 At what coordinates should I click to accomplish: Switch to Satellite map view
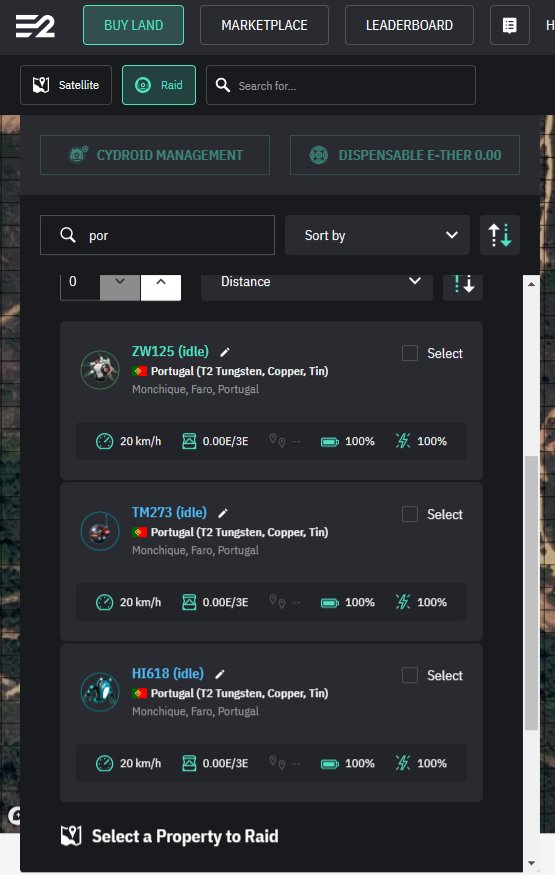pyautogui.click(x=66, y=85)
